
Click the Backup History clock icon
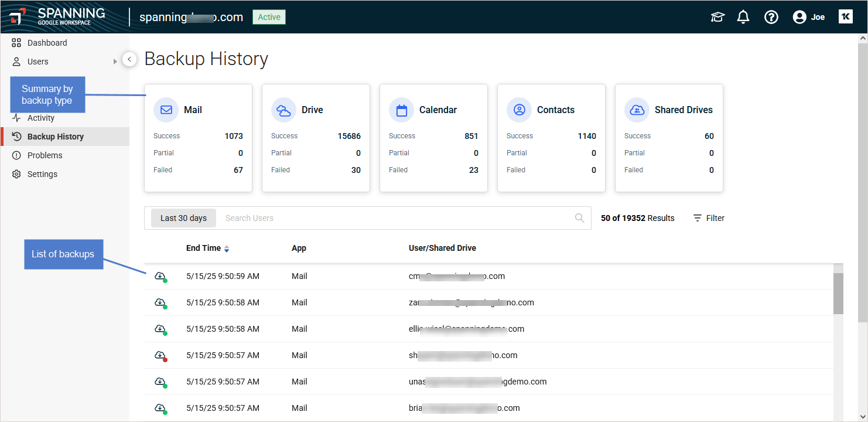pyautogui.click(x=16, y=137)
